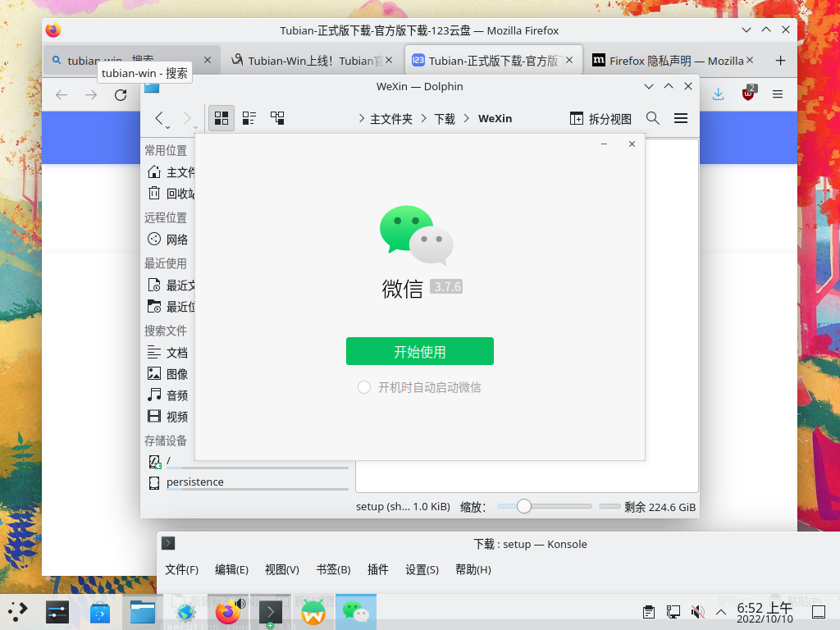Click 主文件夹 in Dolphin breadcrumb
The width and height of the screenshot is (840, 630).
391,119
